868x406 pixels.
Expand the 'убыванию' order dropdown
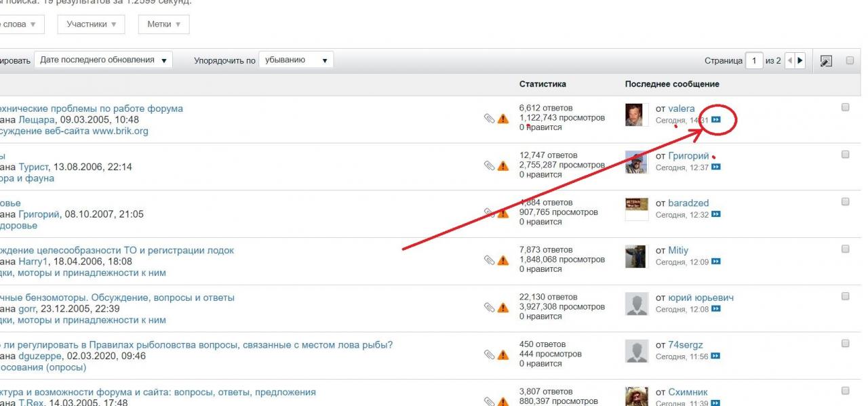296,60
